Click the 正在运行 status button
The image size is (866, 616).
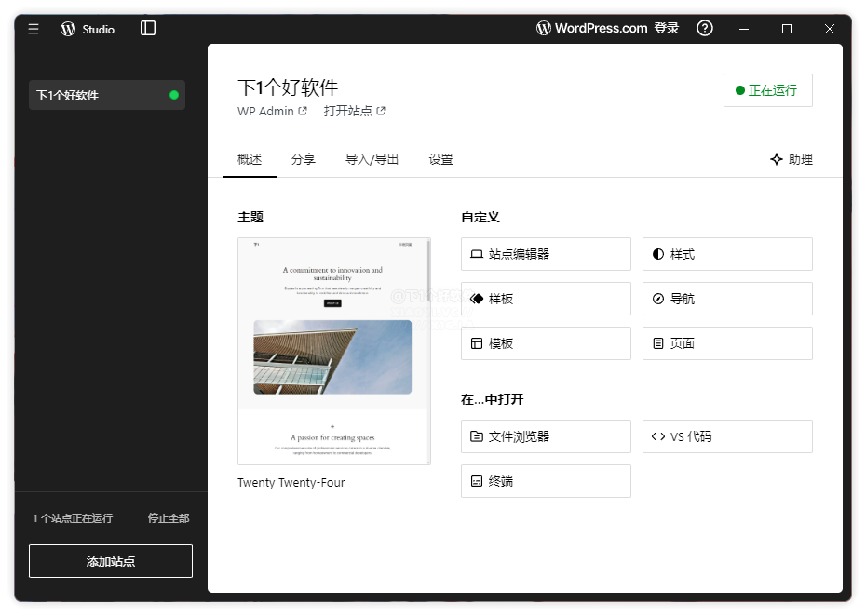pos(767,90)
